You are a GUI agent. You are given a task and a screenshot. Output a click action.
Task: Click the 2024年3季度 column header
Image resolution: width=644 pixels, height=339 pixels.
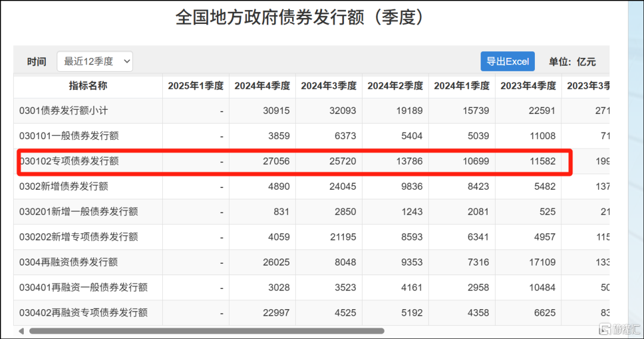coord(329,86)
